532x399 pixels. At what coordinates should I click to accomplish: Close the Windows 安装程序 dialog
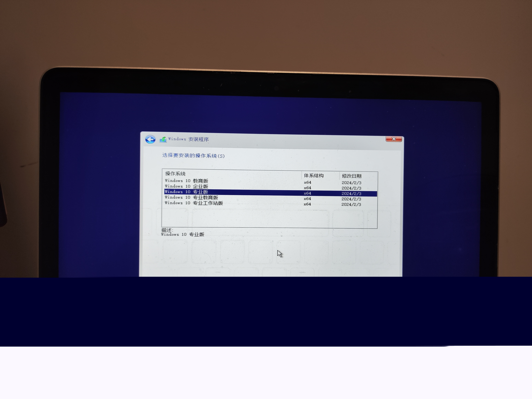click(x=394, y=139)
